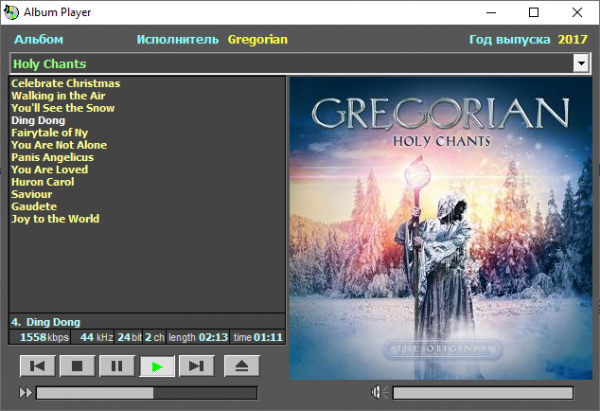Viewport: 600px width, 411px height.
Task: Click the Исполнитель label
Action: pos(178,39)
